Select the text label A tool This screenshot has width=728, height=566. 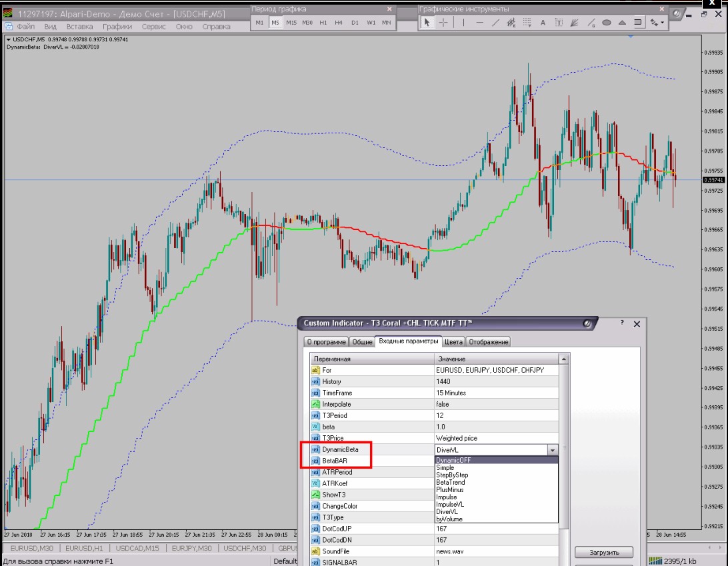pos(543,22)
